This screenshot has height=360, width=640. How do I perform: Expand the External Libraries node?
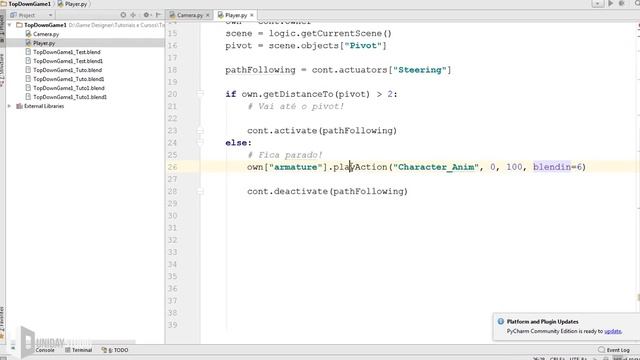[10, 106]
